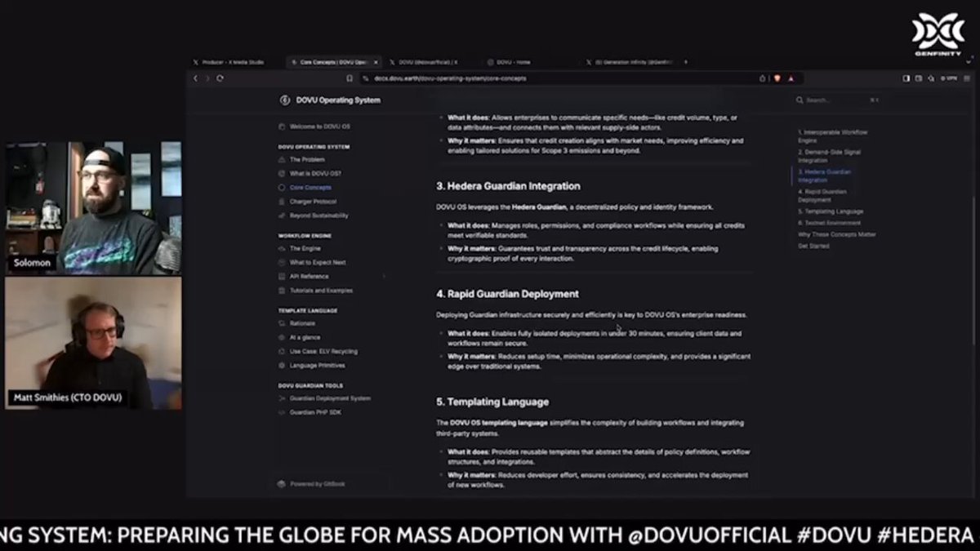Screen dimensions: 980x551
Task: Click the icon beside Core Concepts
Action: 282,187
